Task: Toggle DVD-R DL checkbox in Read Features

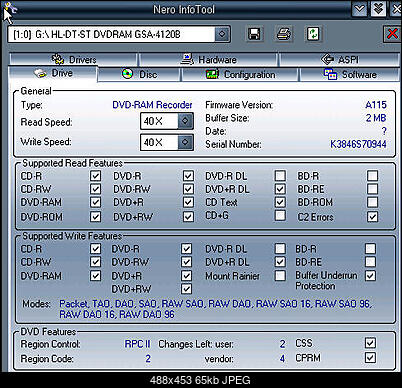Action: [280, 176]
